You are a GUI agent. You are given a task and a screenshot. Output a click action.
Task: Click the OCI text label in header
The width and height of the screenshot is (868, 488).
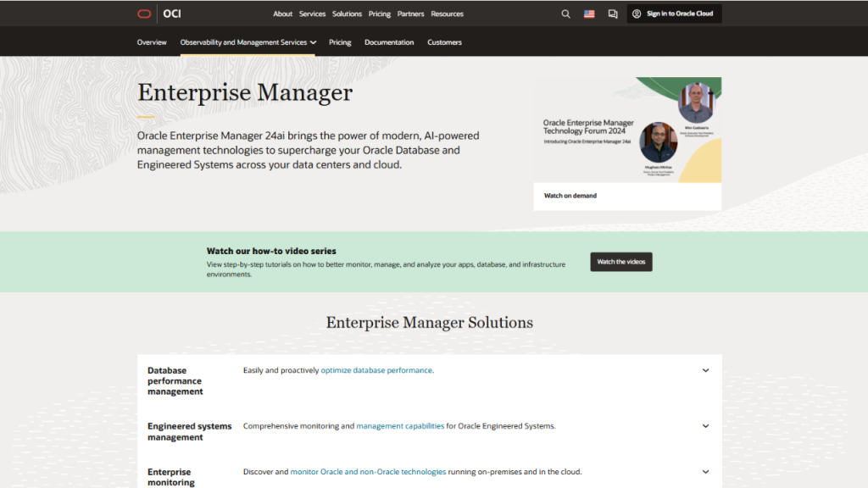(172, 14)
